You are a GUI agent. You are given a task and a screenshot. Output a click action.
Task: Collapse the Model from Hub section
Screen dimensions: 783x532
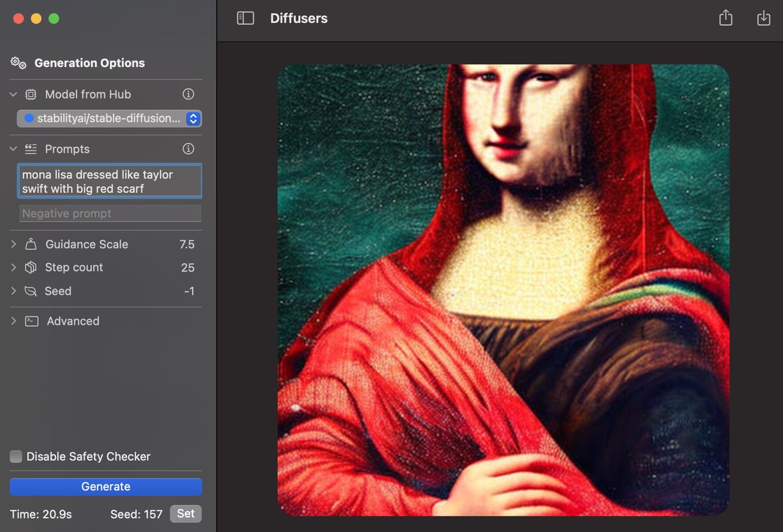point(14,95)
